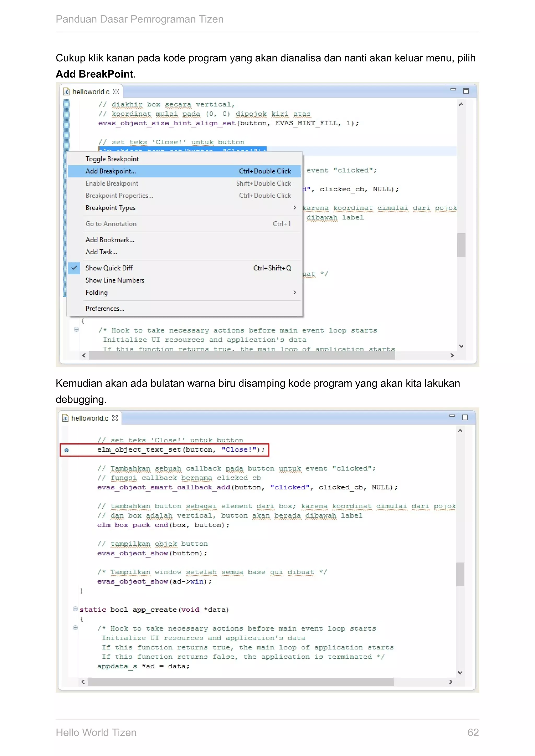Click C file icon on upper helloworld.c tab
The image size is (535, 756).
pyautogui.click(x=67, y=92)
